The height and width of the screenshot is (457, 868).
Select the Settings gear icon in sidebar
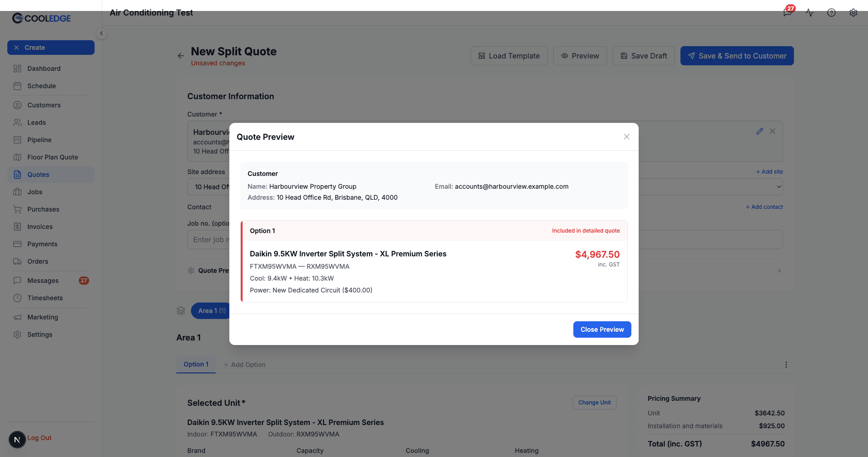(17, 335)
